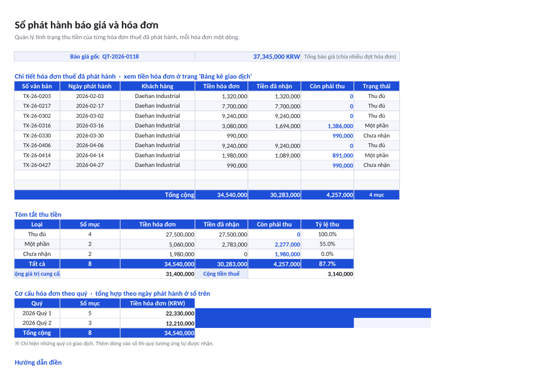This screenshot has height=392, width=554.
Task: Click the 'Tổng báo giá (chia nhiều đợt hóa đơn)' note
Action: pyautogui.click(x=350, y=57)
